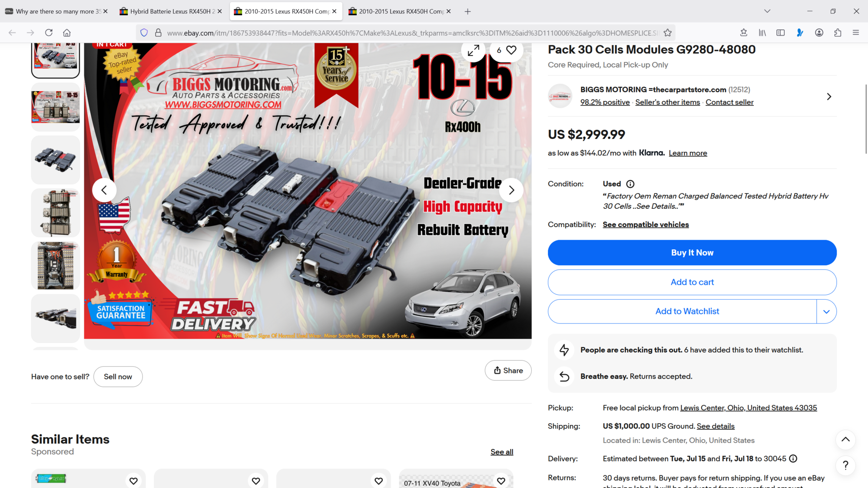This screenshot has height=488, width=868.
Task: Click the delivery estimate info icon
Action: pos(793,459)
